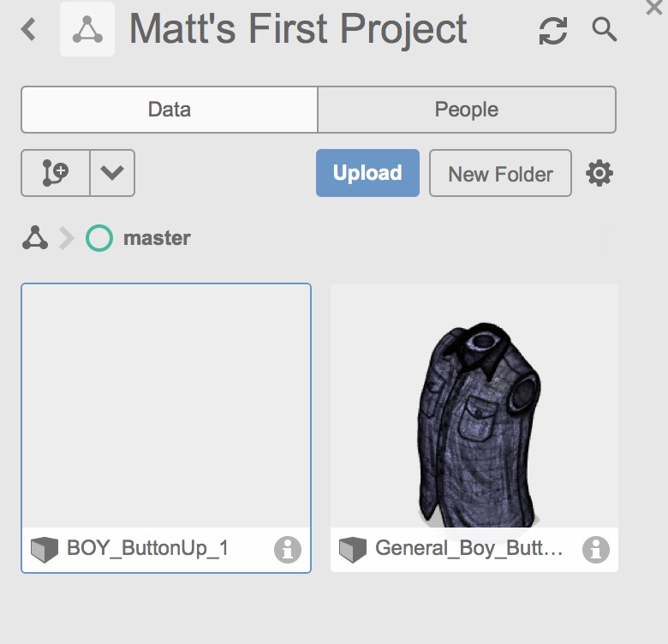Show info for BOY_ButtonUp_1
Screen dimensions: 668x644
click(x=288, y=549)
